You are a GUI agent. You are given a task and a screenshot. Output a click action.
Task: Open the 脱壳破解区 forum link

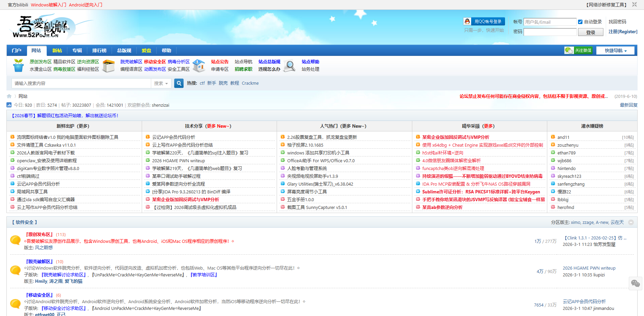click(x=40, y=261)
